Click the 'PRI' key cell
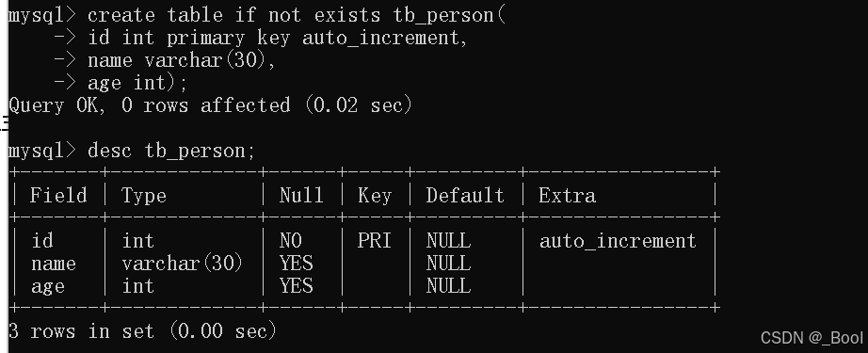The height and width of the screenshot is (353, 868). pos(374,241)
